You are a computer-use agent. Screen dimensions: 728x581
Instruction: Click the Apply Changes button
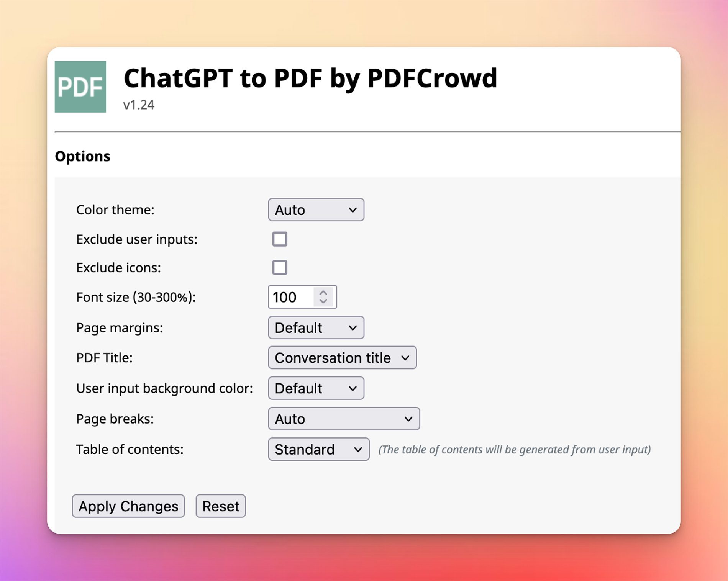pos(128,506)
